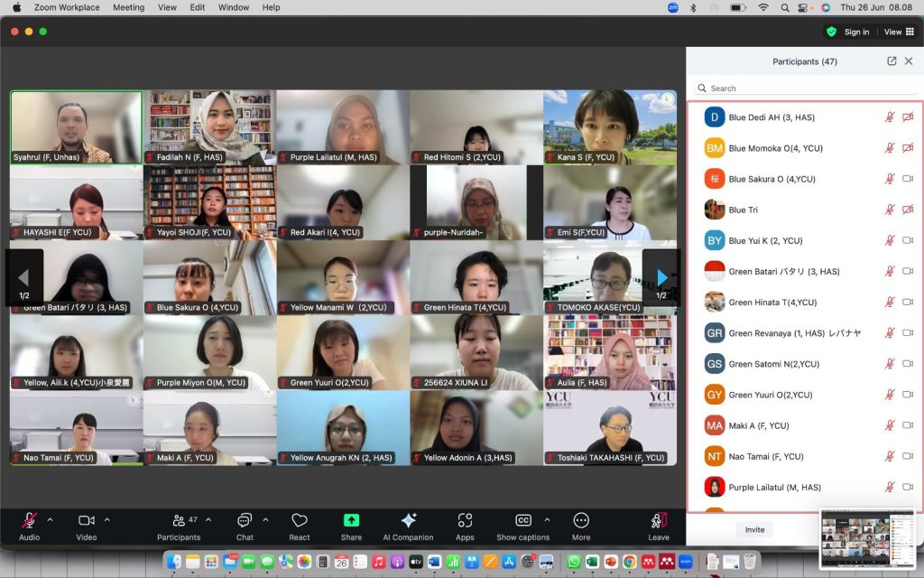The image size is (924, 578).
Task: Click the green Share screen icon
Action: coord(351,521)
